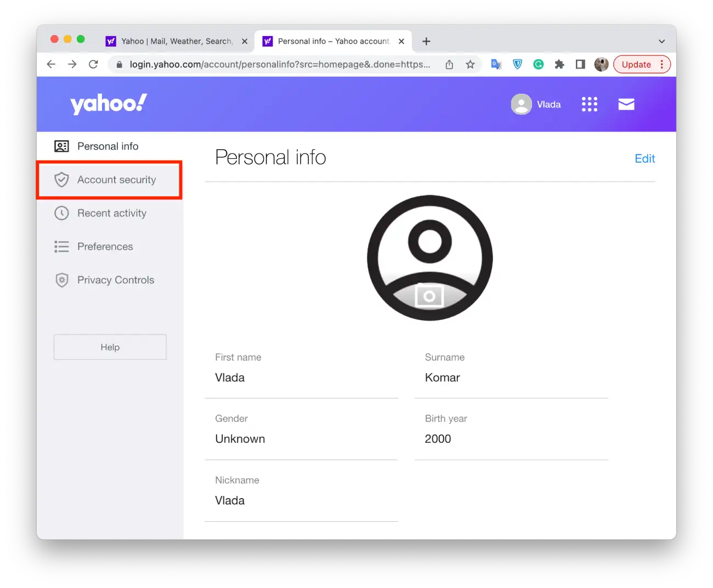Open the Chrome profile avatar
This screenshot has height=588, width=713.
(x=601, y=64)
